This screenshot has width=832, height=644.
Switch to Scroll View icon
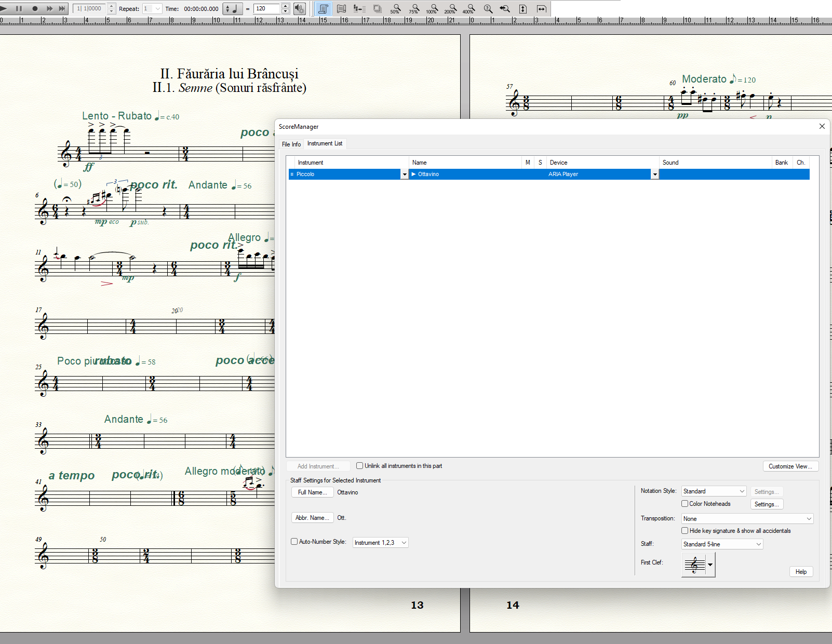pos(341,8)
